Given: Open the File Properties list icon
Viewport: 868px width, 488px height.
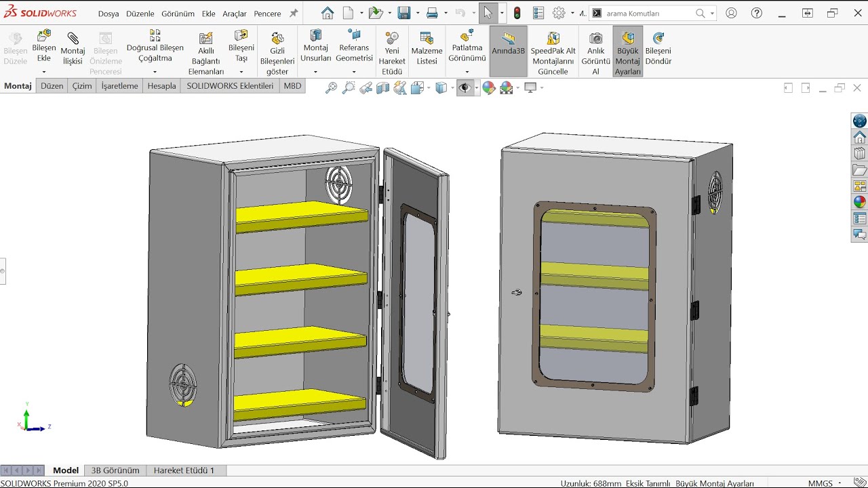Looking at the screenshot, I should coord(538,13).
